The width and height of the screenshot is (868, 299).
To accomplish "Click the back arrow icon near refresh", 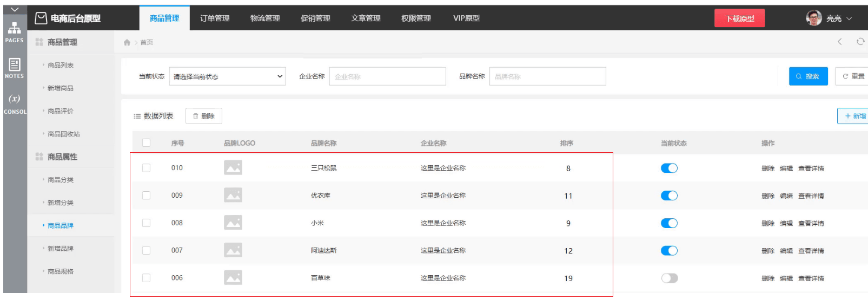I will (840, 42).
